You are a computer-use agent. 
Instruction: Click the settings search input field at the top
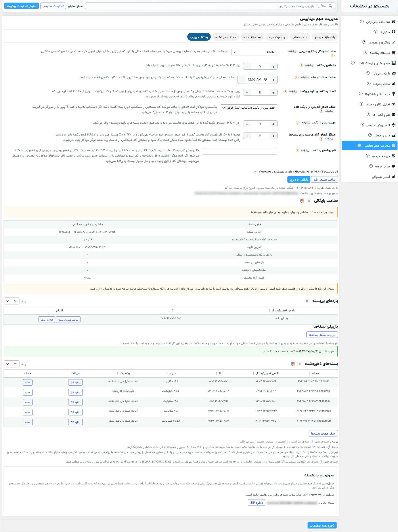pyautogui.click(x=210, y=6)
